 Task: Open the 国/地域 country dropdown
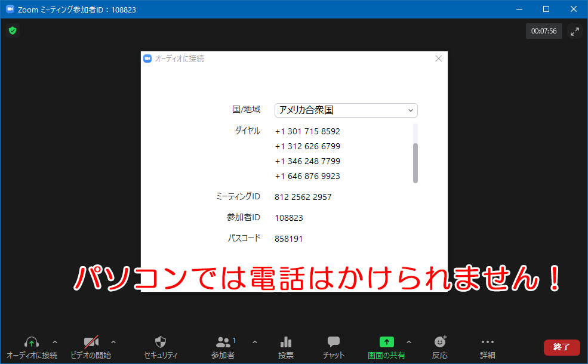(346, 110)
